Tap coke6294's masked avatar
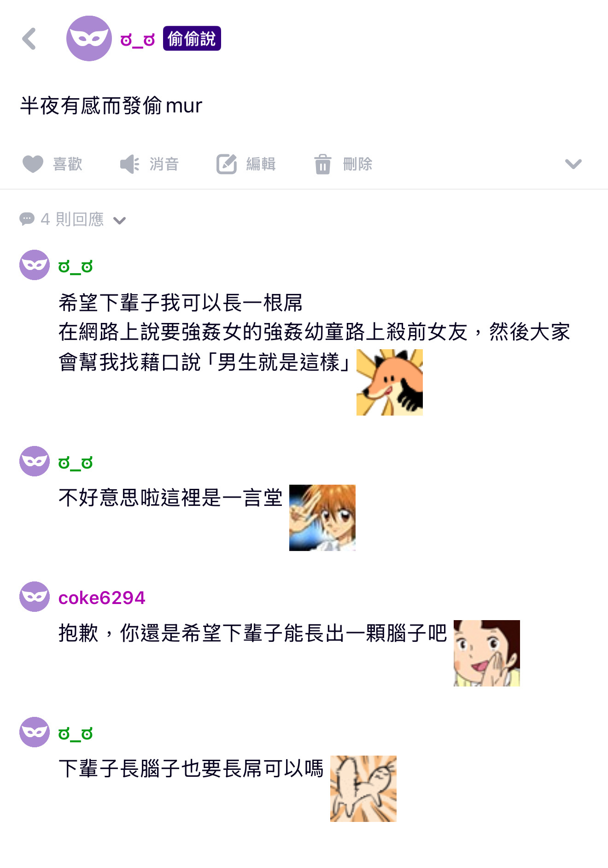Screen dimensions: 608x868 [x=35, y=597]
